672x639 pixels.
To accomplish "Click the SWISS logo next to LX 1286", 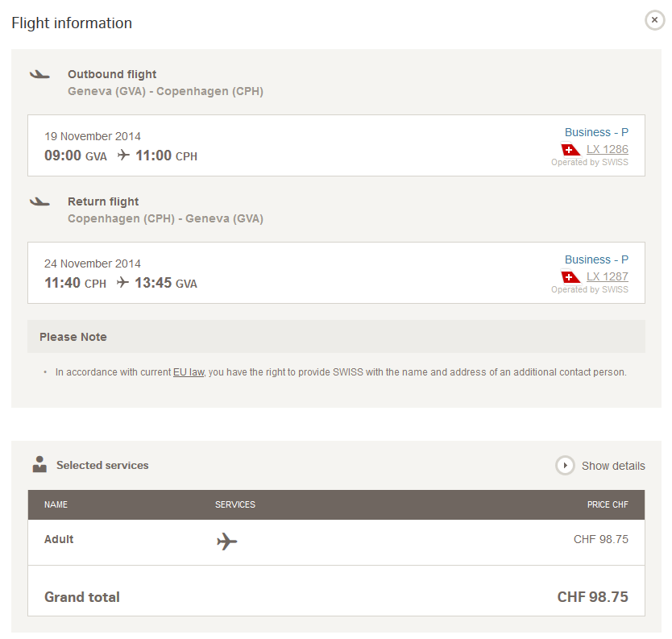I will pyautogui.click(x=570, y=150).
